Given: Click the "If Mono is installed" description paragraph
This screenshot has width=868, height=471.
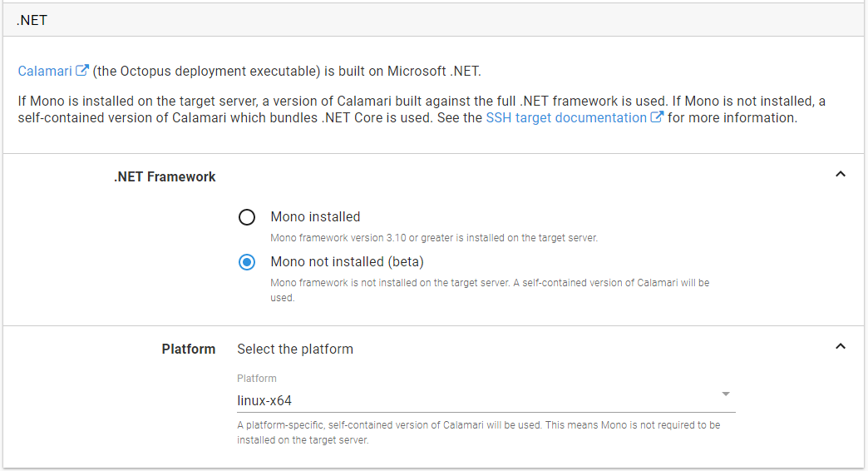Looking at the screenshot, I should [421, 109].
